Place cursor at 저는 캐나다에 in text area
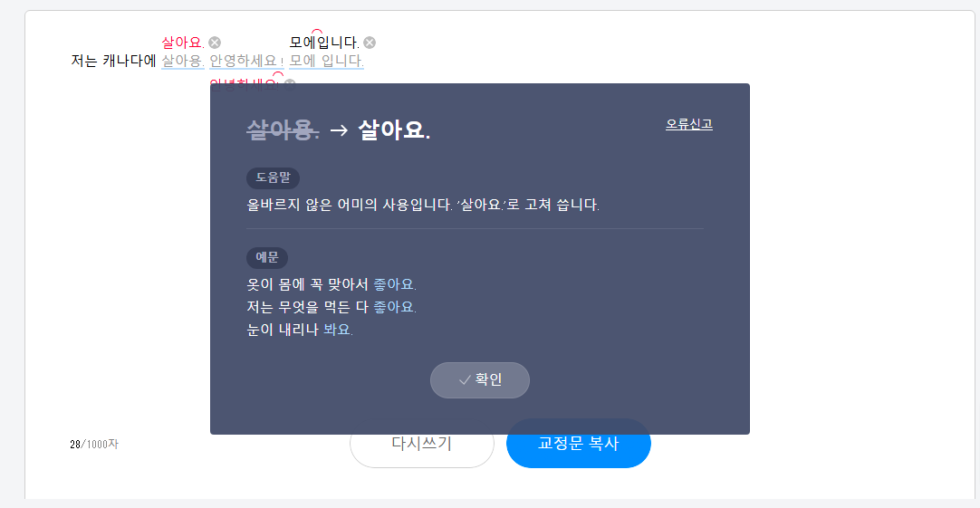Viewport: 980px width, 508px height. tap(113, 61)
